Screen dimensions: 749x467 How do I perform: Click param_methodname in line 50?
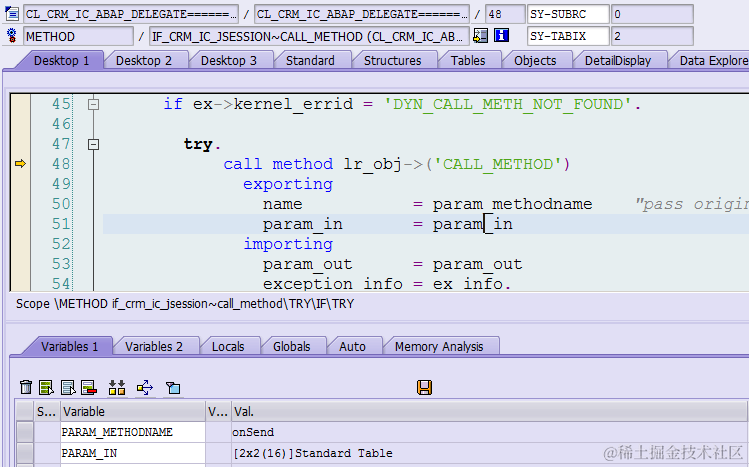(x=513, y=204)
